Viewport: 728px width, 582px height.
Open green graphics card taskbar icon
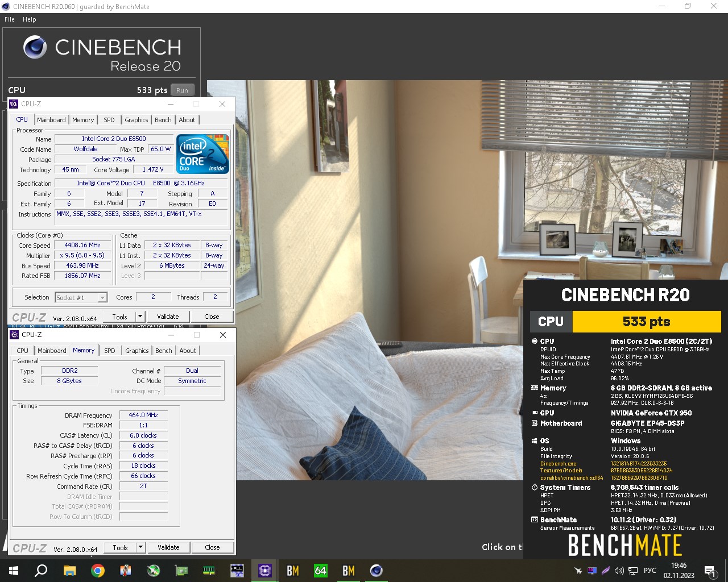[x=181, y=571]
